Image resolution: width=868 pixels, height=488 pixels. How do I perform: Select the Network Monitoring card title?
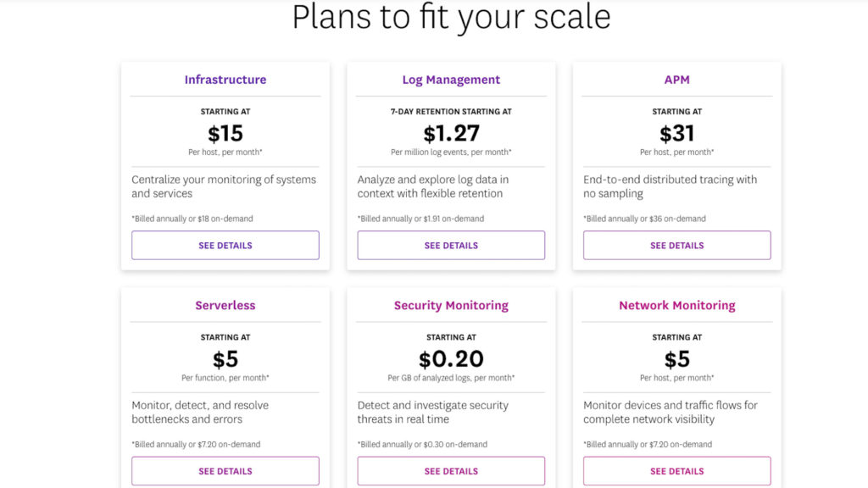point(677,305)
